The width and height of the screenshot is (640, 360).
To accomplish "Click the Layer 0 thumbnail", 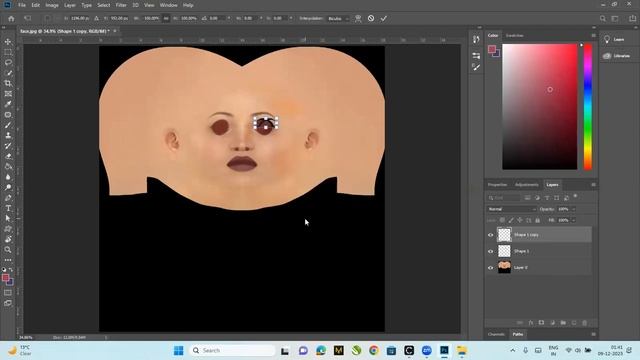I will click(504, 268).
